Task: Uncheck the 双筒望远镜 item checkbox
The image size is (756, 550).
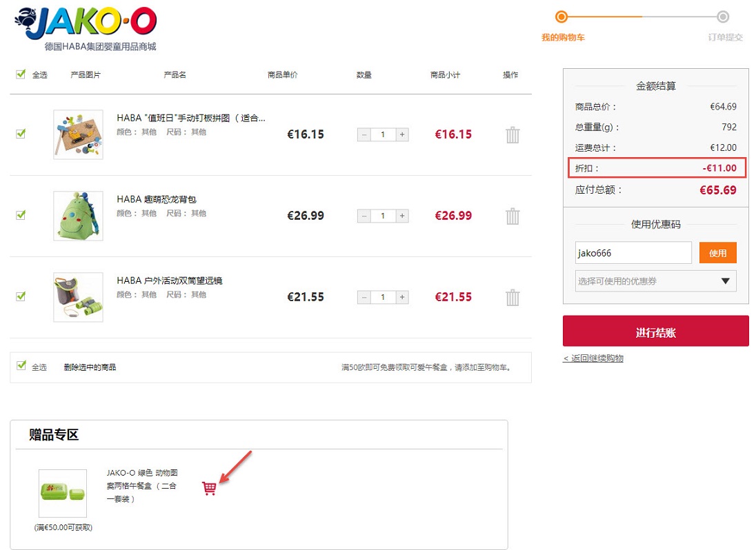Action: click(x=21, y=296)
